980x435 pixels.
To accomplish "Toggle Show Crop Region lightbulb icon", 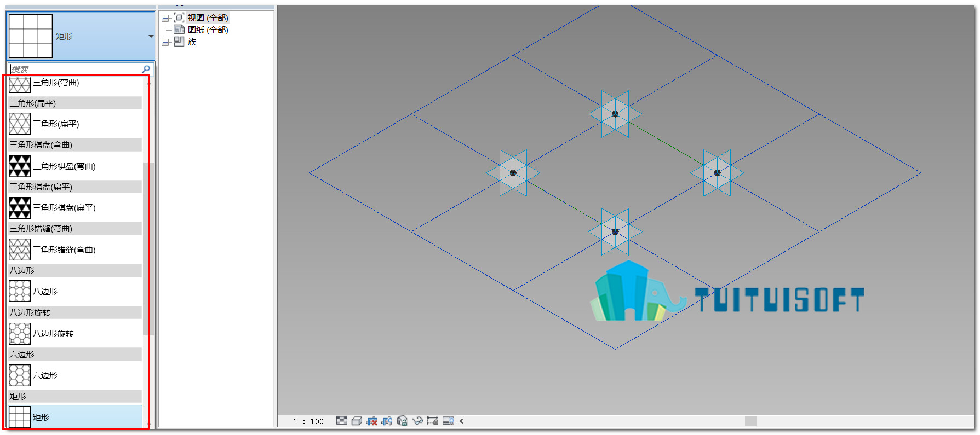I will 387,421.
